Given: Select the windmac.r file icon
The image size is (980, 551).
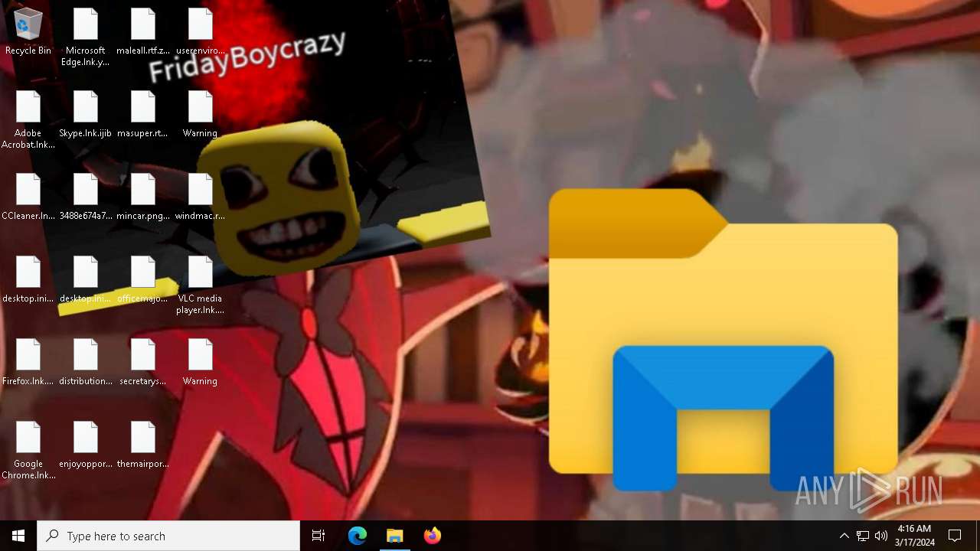Looking at the screenshot, I should point(201,197).
